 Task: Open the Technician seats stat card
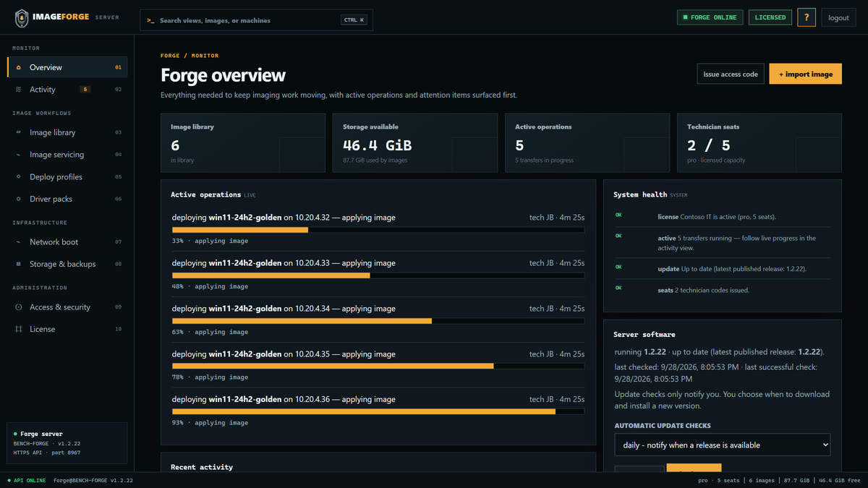pos(759,142)
